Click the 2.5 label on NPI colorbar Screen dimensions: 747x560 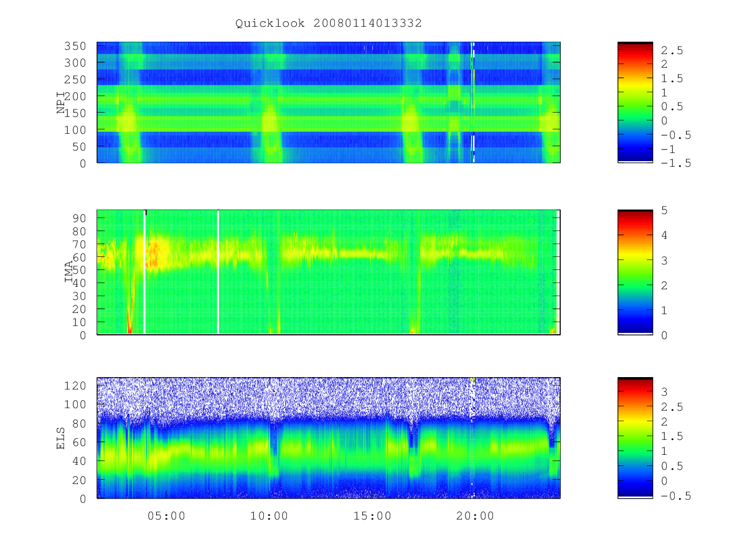coord(674,50)
